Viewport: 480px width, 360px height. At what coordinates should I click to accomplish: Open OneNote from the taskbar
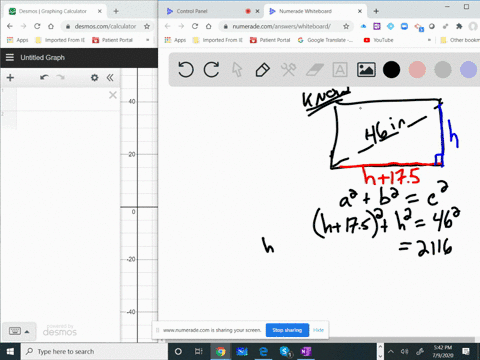pyautogui.click(x=306, y=351)
